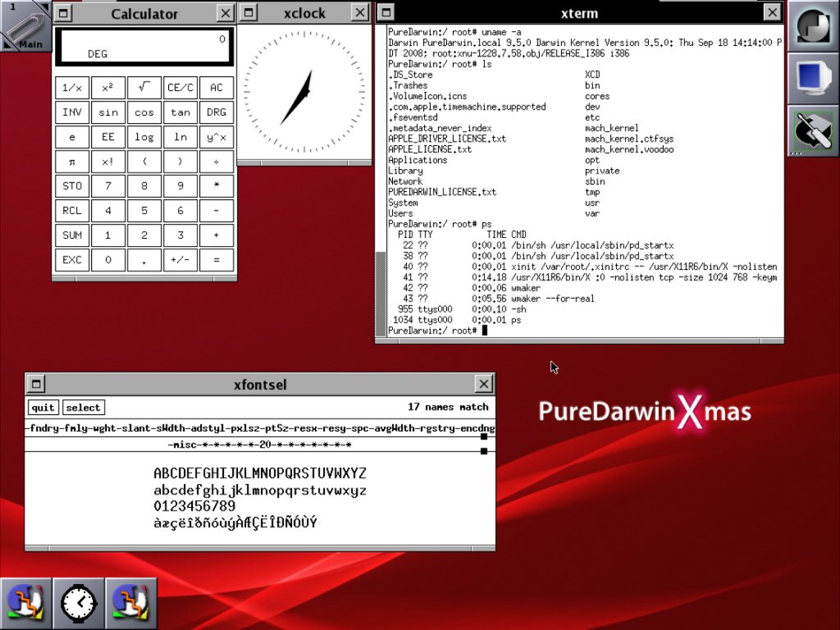This screenshot has width=840, height=630.
Task: Click the ln key in Calculator
Action: tap(180, 137)
